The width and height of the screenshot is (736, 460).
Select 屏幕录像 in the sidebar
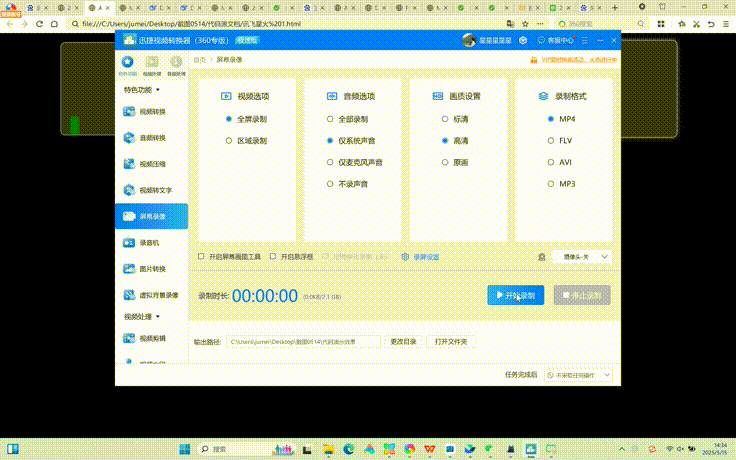151,216
